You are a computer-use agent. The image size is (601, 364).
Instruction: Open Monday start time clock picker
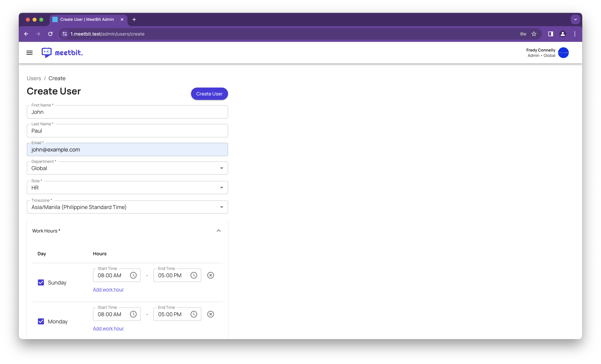(x=133, y=314)
